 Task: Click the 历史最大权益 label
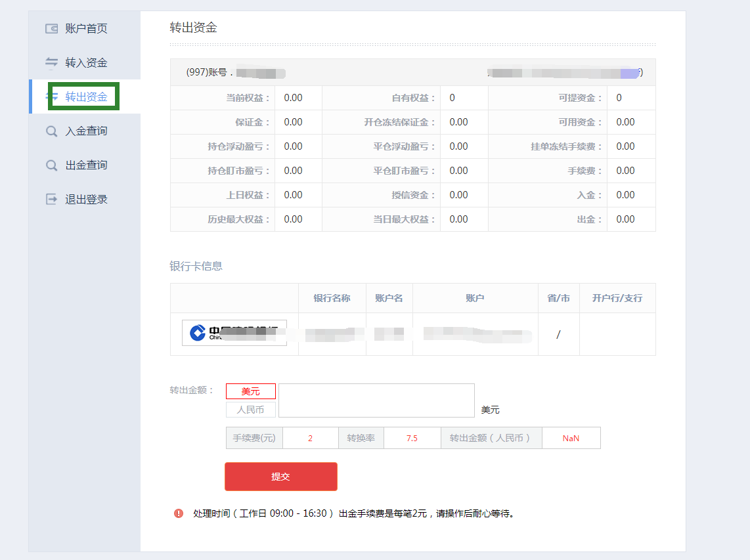pos(238,219)
